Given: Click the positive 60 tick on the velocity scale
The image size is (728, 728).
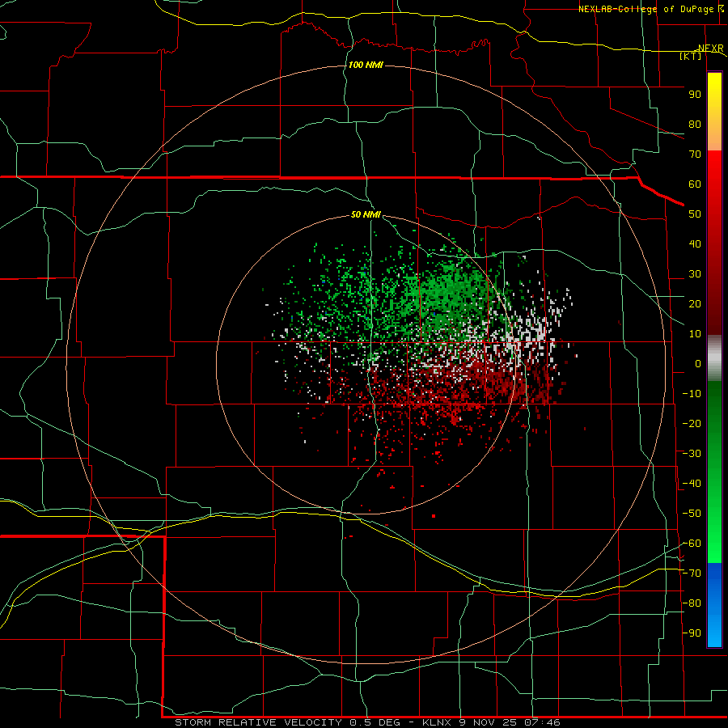Looking at the screenshot, I should point(695,184).
